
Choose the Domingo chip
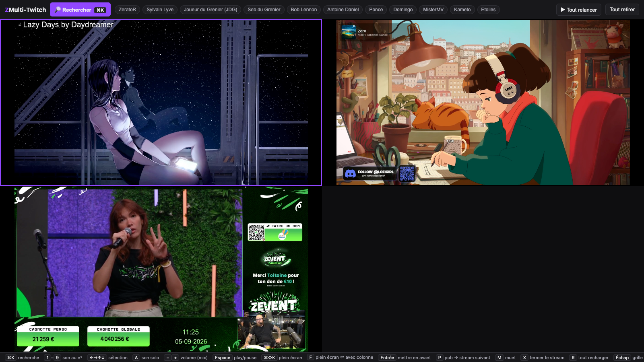pyautogui.click(x=403, y=10)
